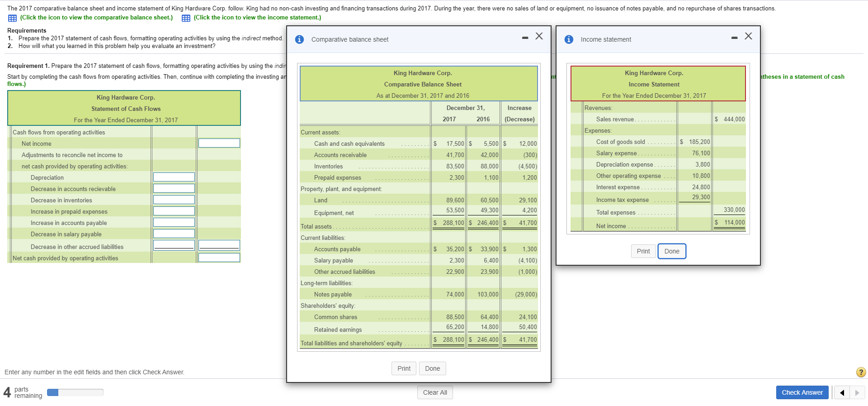Select the Increase in accounts payable field
868x406 pixels.
pos(174,222)
